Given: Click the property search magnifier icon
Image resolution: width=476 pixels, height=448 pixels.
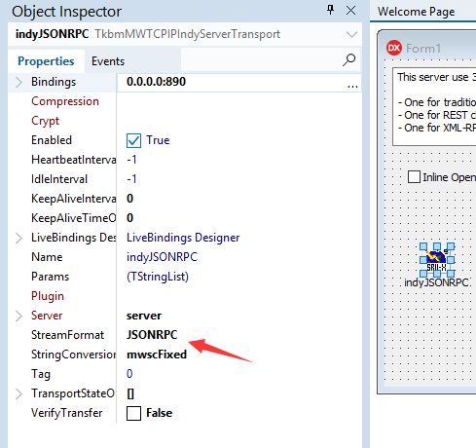Looking at the screenshot, I should [348, 60].
